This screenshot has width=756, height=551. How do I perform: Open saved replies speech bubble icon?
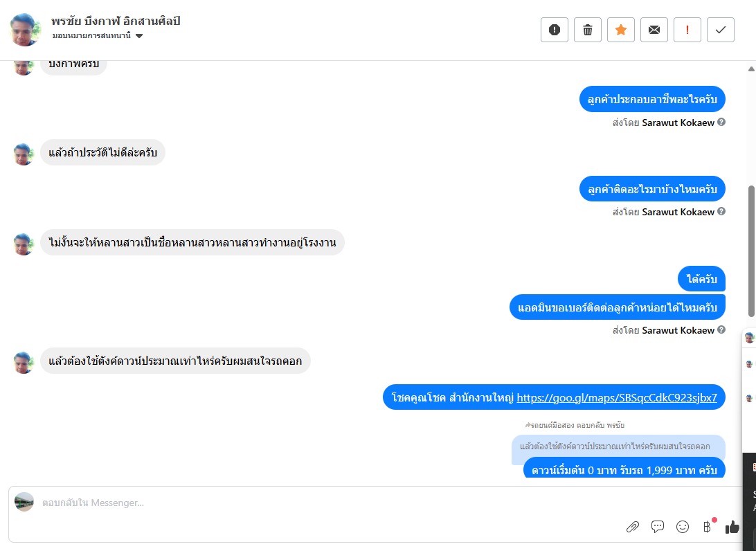click(x=658, y=527)
